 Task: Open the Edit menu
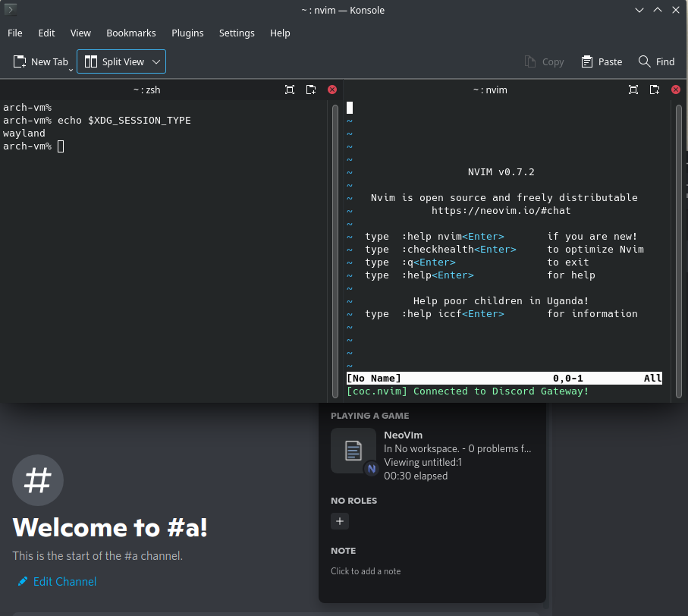tap(46, 33)
